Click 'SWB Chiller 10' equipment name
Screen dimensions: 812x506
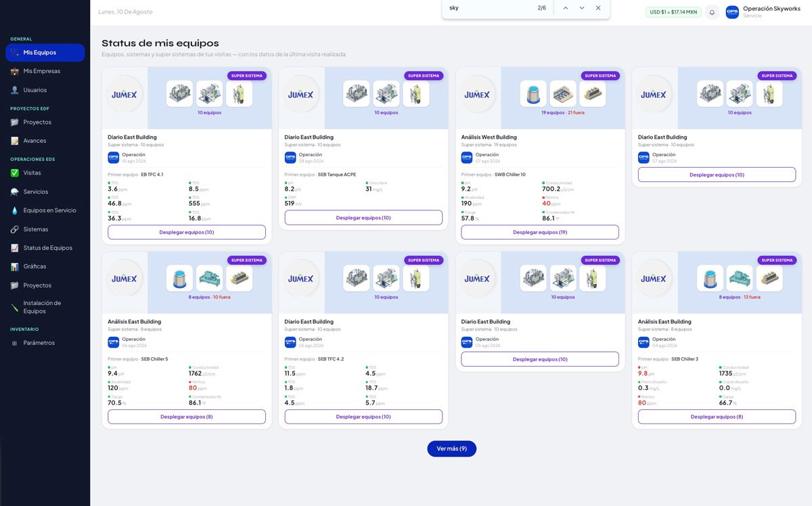pyautogui.click(x=510, y=175)
